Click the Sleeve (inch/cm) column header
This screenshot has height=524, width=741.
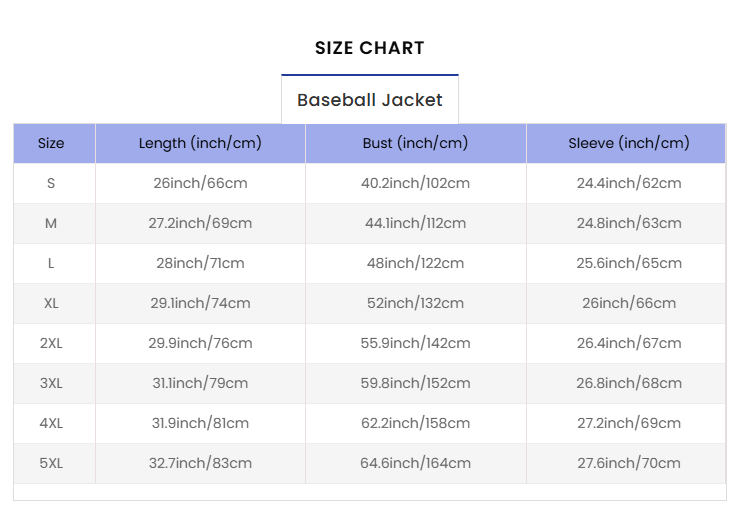tap(629, 143)
